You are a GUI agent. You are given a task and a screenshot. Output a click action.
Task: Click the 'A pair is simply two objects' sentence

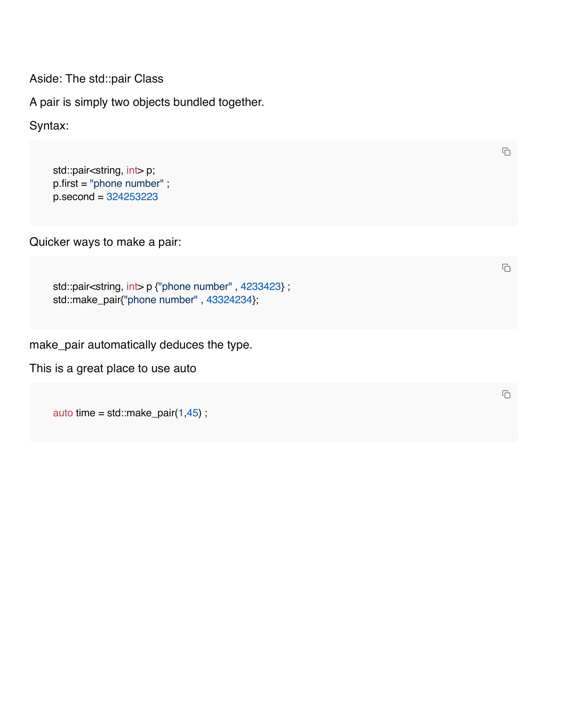(x=147, y=102)
